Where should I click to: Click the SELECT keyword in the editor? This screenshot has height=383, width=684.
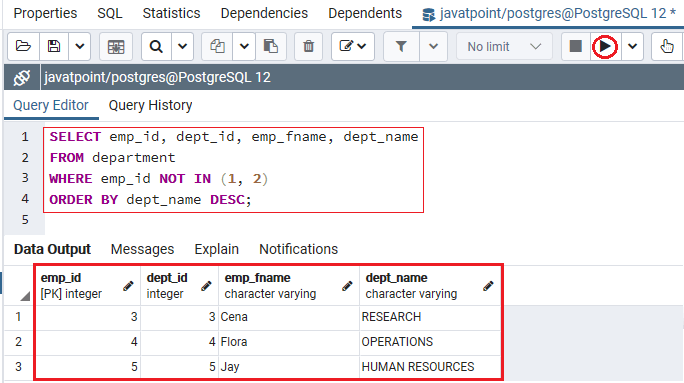(75, 137)
